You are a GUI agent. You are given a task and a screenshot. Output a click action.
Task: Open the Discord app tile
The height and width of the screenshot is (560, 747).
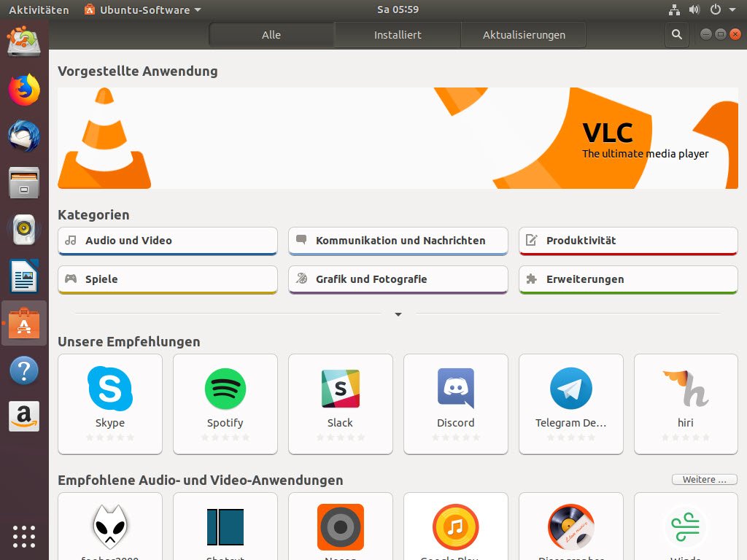point(456,404)
